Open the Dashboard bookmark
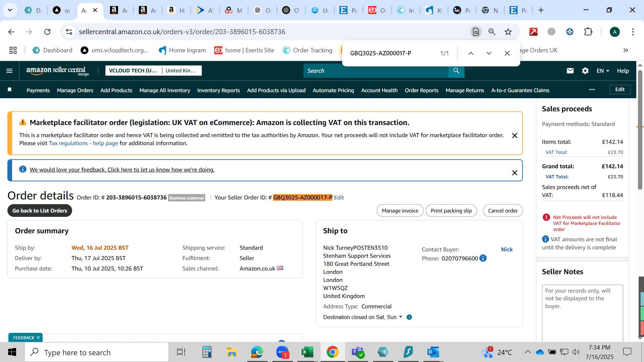Image resolution: width=644 pixels, height=362 pixels. click(53, 50)
